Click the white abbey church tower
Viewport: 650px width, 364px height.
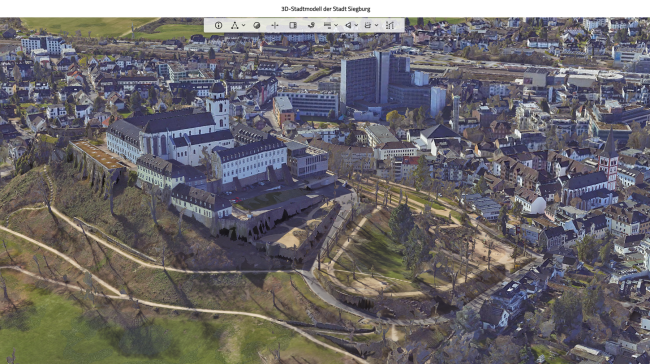(218, 106)
